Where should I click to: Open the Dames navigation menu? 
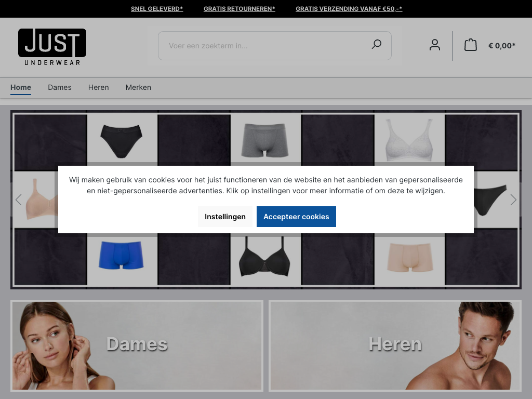coord(60,87)
